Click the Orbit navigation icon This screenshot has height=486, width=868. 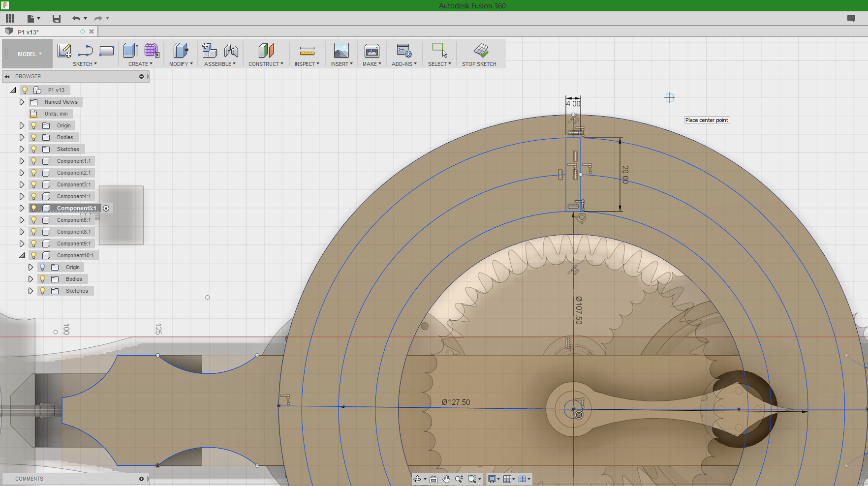(417, 479)
